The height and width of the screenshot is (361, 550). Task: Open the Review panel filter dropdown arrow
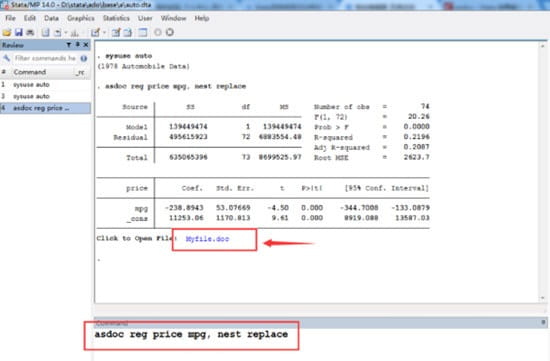click(x=69, y=45)
